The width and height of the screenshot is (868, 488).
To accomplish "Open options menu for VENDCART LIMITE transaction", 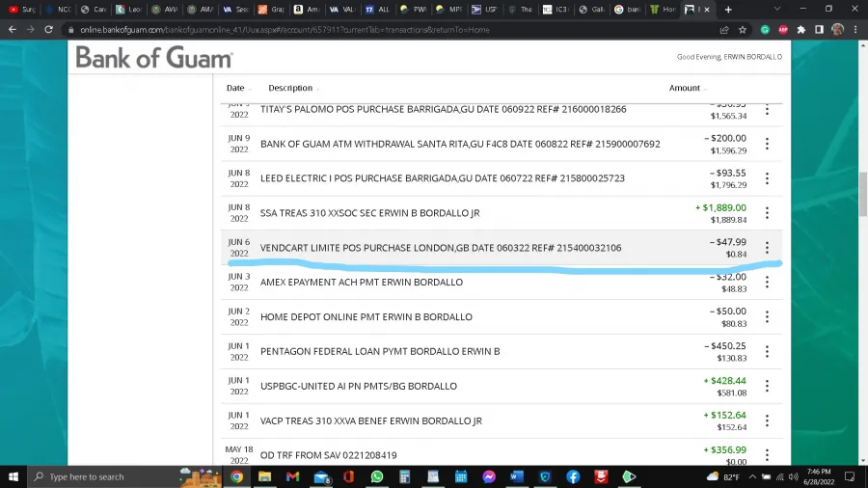I will pos(767,247).
